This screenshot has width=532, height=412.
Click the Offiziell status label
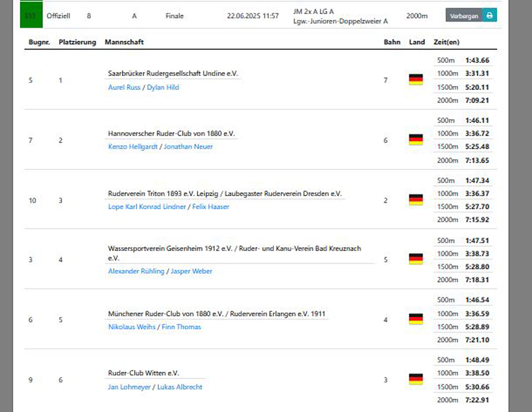(x=59, y=16)
